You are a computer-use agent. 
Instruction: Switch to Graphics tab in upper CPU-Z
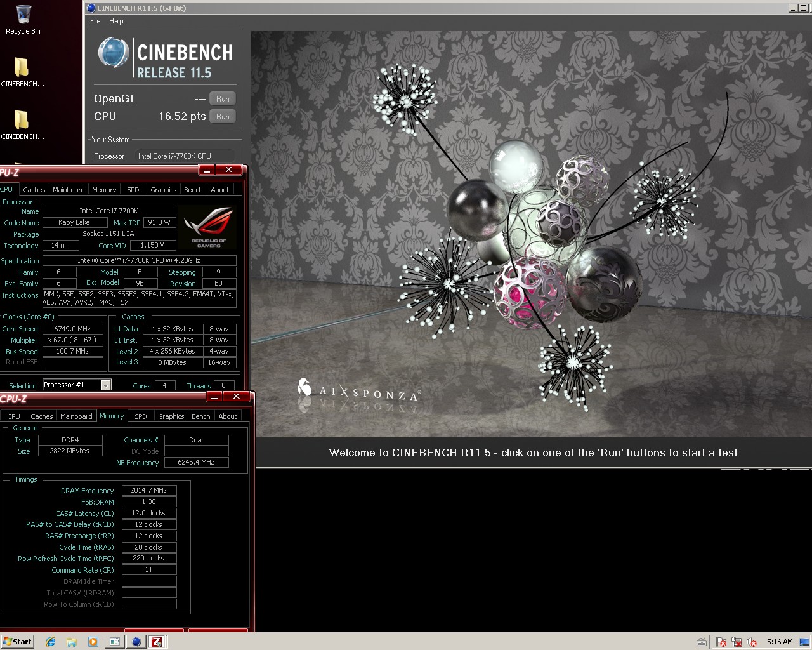coord(164,190)
